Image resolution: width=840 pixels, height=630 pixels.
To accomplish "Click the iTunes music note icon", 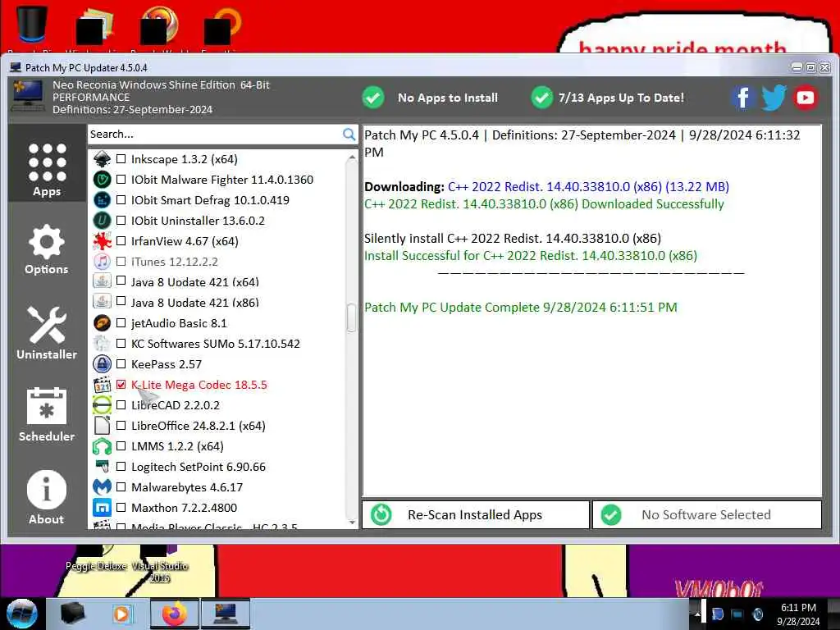I will 102,262.
